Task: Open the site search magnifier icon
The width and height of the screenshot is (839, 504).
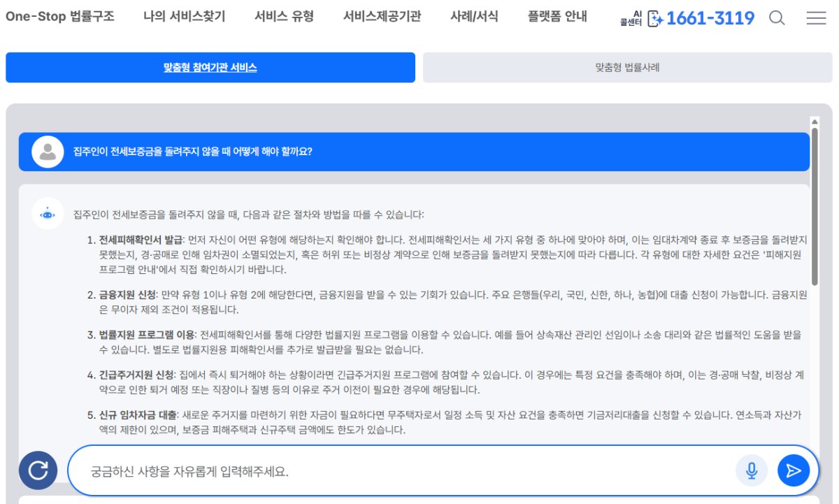Action: [x=776, y=17]
